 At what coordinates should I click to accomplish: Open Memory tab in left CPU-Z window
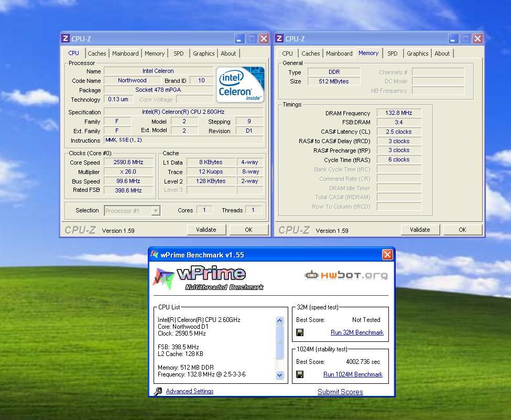[155, 53]
